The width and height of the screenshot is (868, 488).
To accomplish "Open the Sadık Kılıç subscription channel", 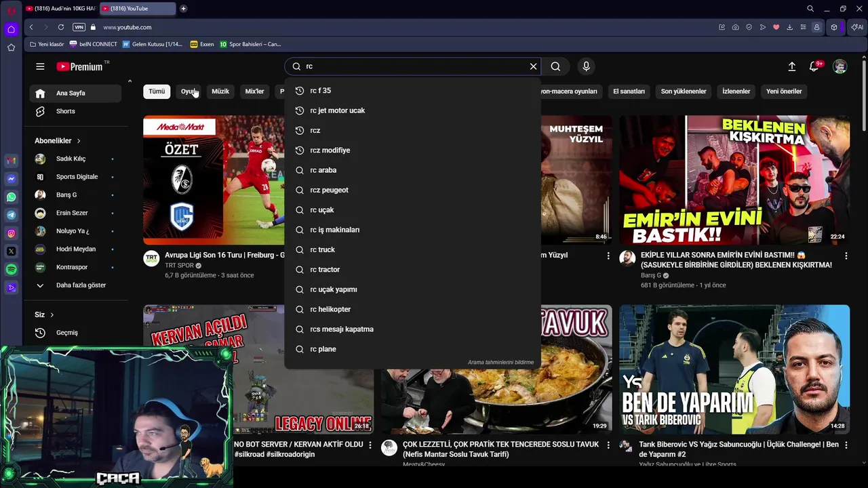I will click(75, 159).
